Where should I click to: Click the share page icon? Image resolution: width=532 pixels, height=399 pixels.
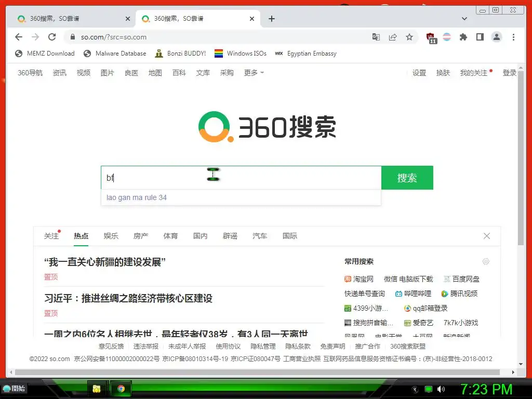(x=393, y=37)
